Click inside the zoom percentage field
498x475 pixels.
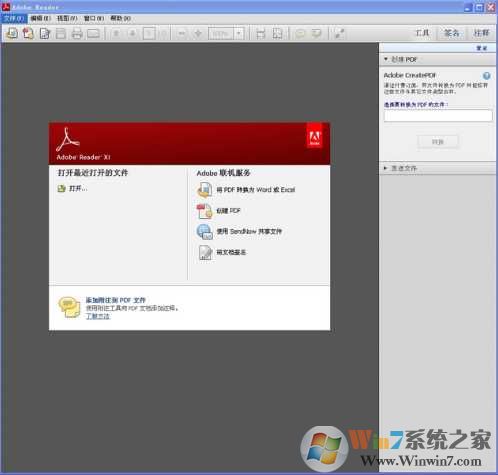pos(220,33)
